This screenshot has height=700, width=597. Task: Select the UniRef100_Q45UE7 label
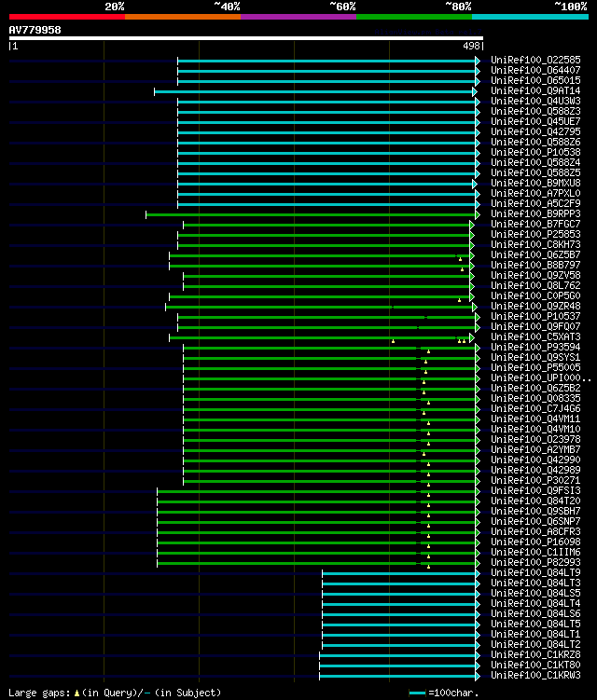coord(535,121)
